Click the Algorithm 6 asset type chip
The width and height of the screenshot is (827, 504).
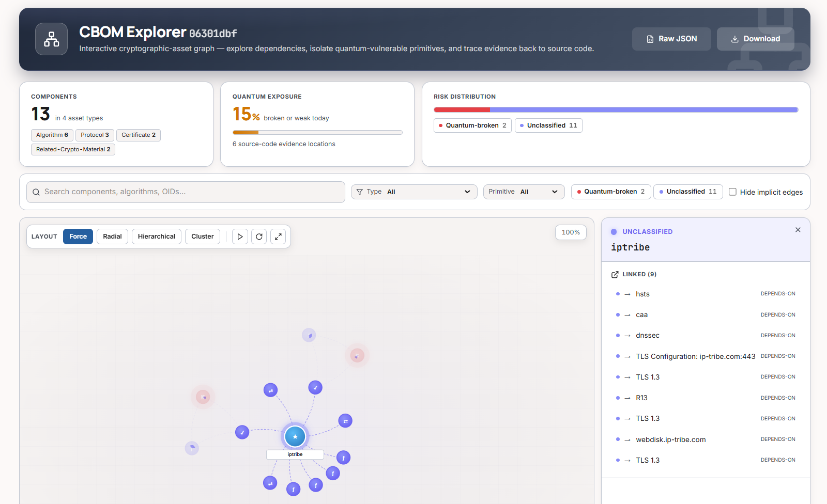[x=52, y=135]
